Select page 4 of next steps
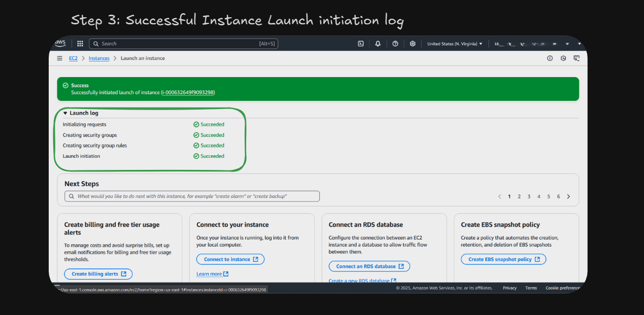Screen dimensions: 644x315 (x=539, y=196)
